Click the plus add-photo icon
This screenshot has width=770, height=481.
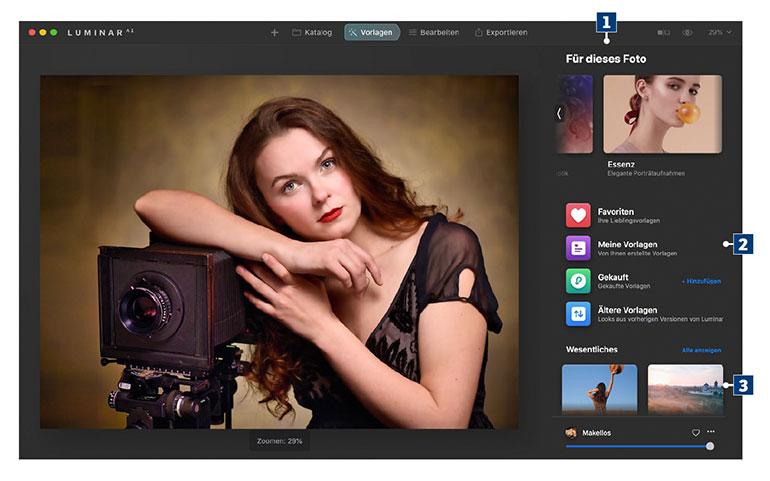point(275,32)
